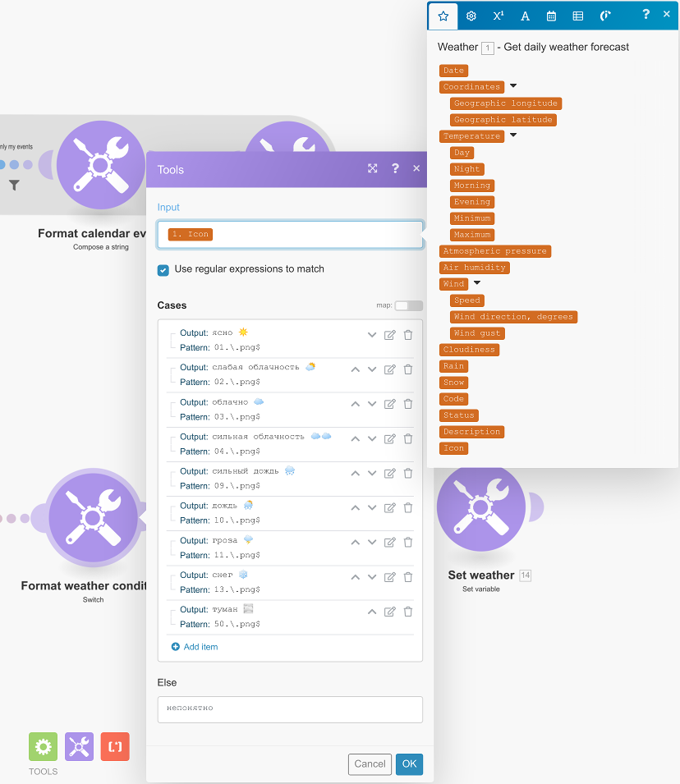Collapse the Wind variable group

click(x=477, y=283)
